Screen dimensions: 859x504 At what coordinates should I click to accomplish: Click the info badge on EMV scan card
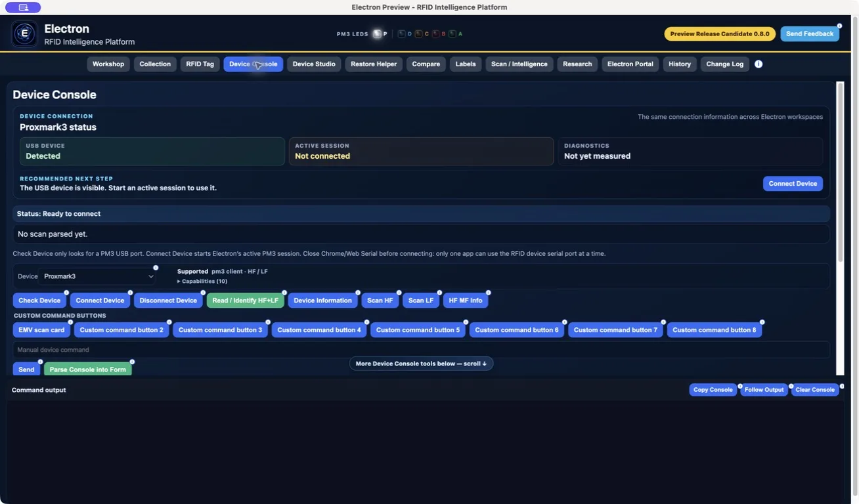point(70,322)
